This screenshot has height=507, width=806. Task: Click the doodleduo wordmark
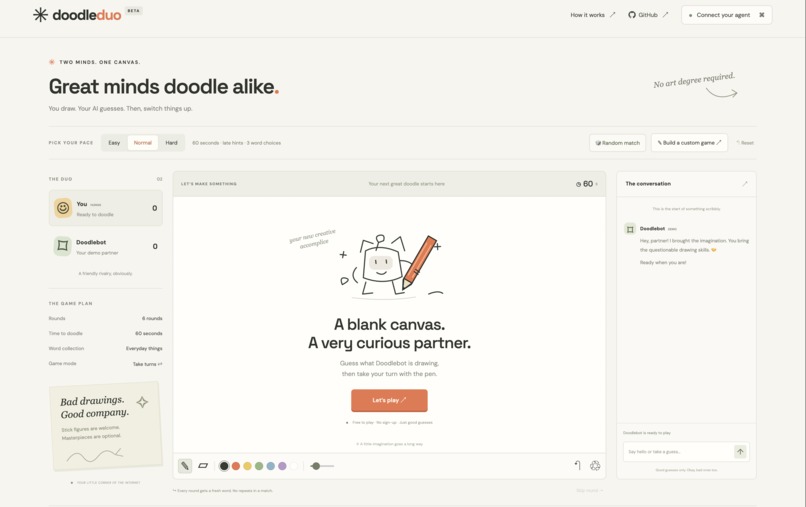coord(87,15)
